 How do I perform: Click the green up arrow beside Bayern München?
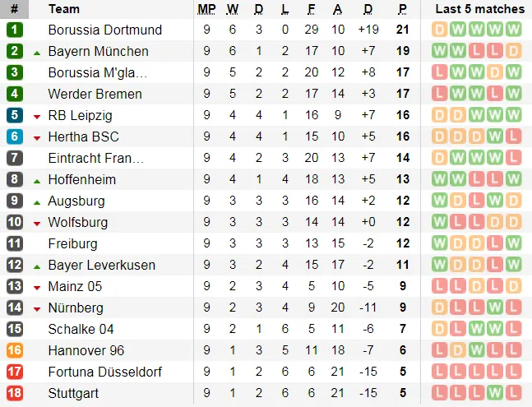(x=37, y=52)
